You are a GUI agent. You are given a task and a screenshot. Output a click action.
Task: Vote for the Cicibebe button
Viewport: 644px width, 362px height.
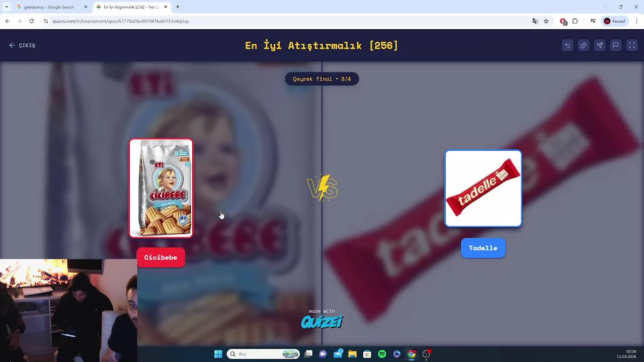pyautogui.click(x=160, y=257)
